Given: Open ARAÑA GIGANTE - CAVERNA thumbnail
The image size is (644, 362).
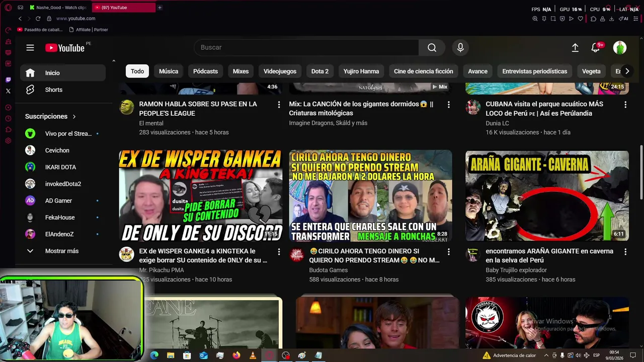Looking at the screenshot, I should point(547,196).
